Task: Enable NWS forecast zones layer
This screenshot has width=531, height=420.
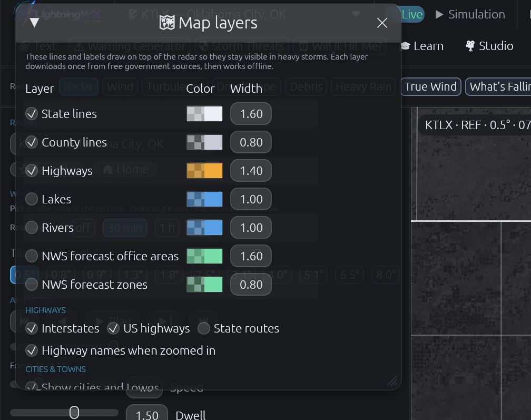Action: (x=32, y=285)
